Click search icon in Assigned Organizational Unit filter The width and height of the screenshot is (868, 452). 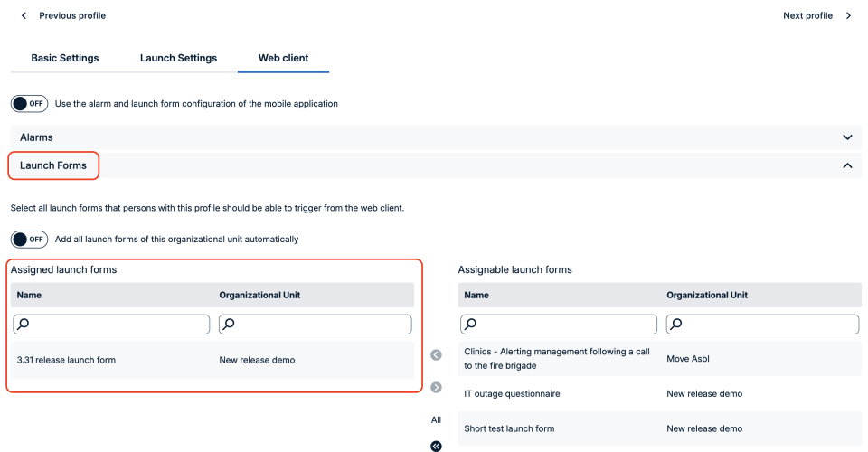(229, 325)
